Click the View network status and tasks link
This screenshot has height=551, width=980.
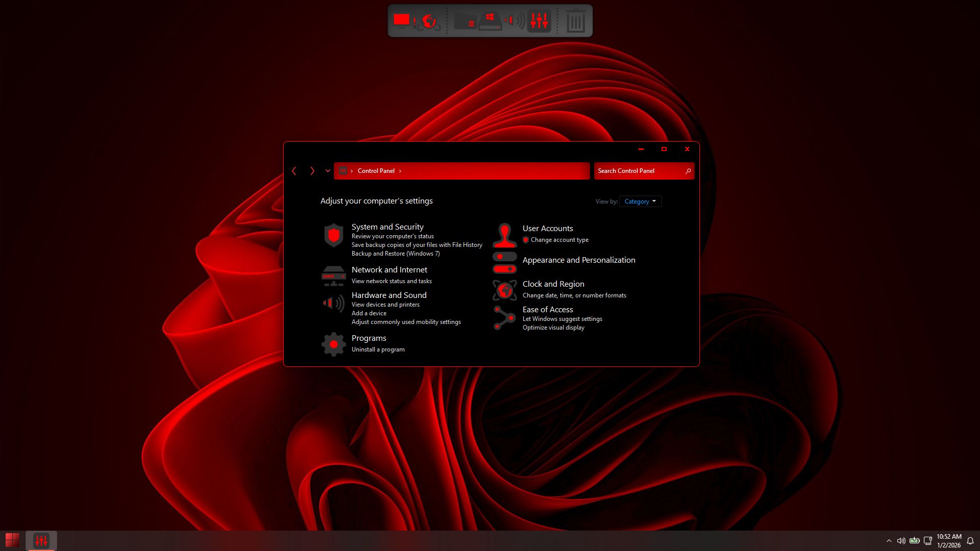391,281
